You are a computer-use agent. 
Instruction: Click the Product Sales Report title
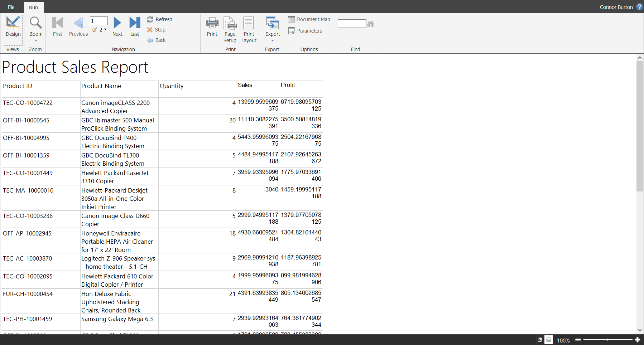tap(75, 67)
